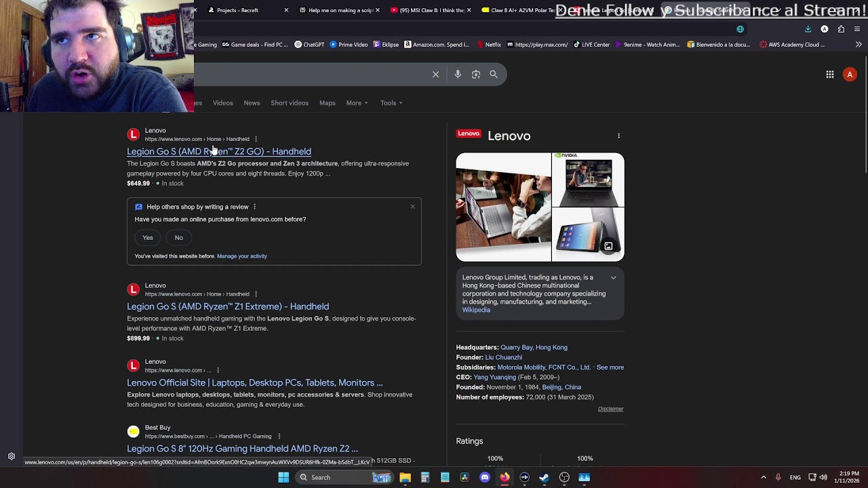
Task: Open DaVinci Resolve from the taskbar
Action: pyautogui.click(x=465, y=477)
